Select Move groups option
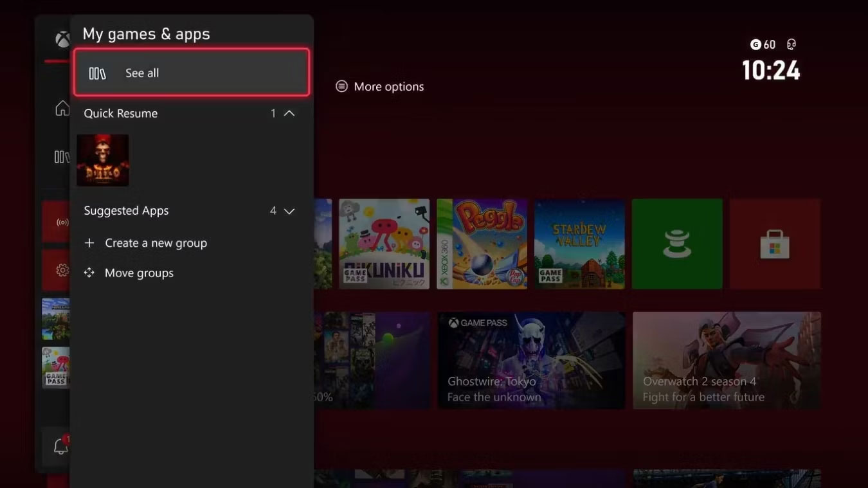The height and width of the screenshot is (488, 868). (129, 273)
